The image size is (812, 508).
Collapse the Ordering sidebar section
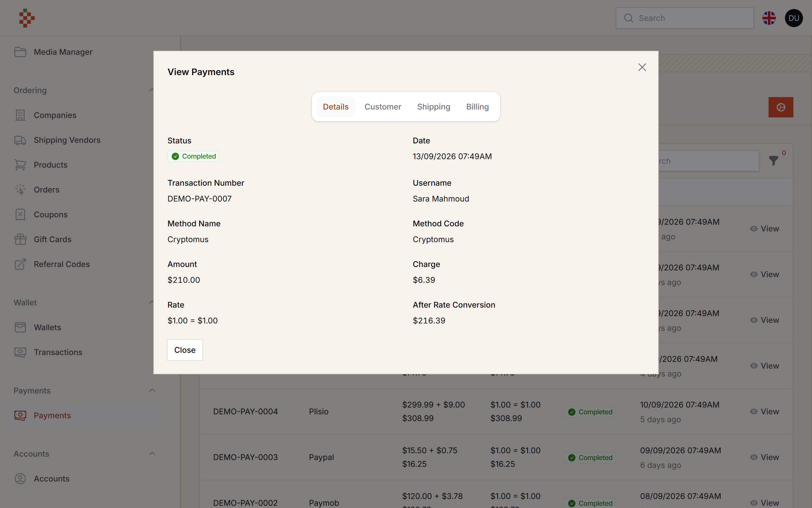pyautogui.click(x=151, y=90)
